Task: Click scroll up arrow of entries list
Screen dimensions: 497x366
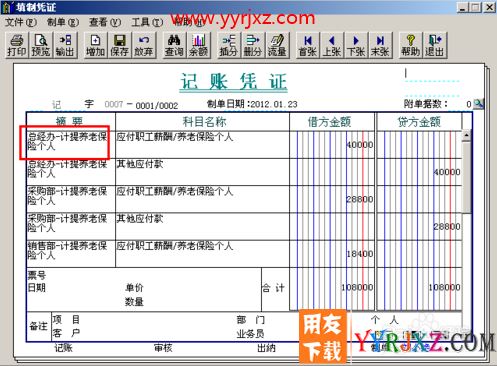Action: pos(466,135)
